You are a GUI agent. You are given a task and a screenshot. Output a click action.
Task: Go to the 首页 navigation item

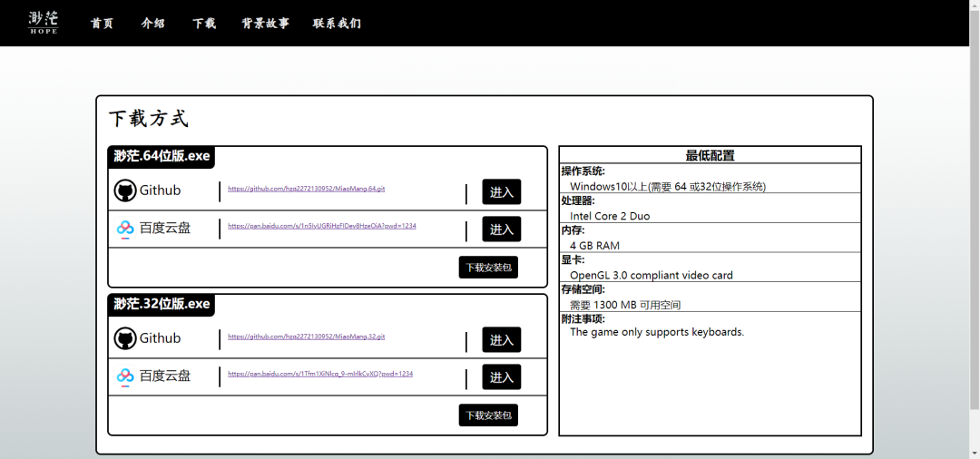(102, 24)
